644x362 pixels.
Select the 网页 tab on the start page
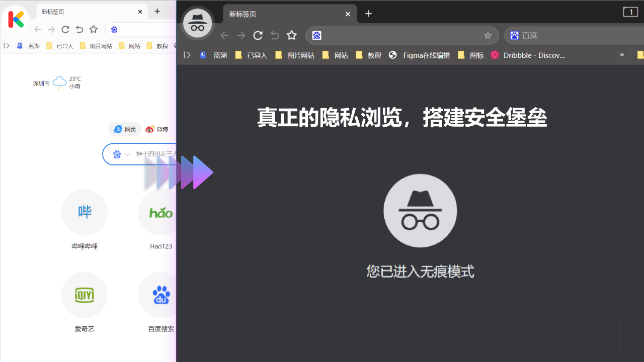coord(125,129)
